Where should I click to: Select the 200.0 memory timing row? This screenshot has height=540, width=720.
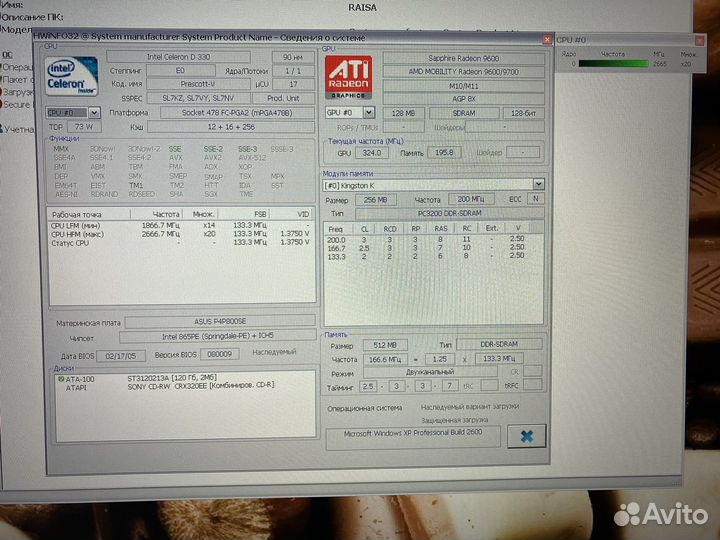(x=433, y=240)
